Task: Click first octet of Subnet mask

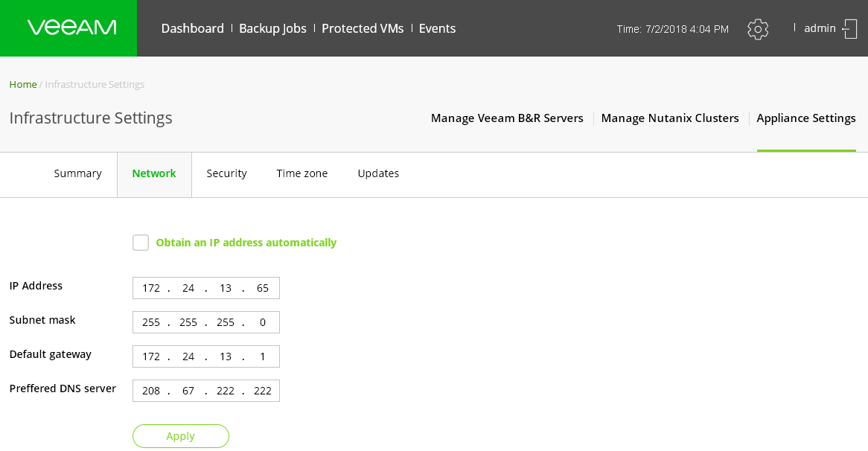Action: 151,322
